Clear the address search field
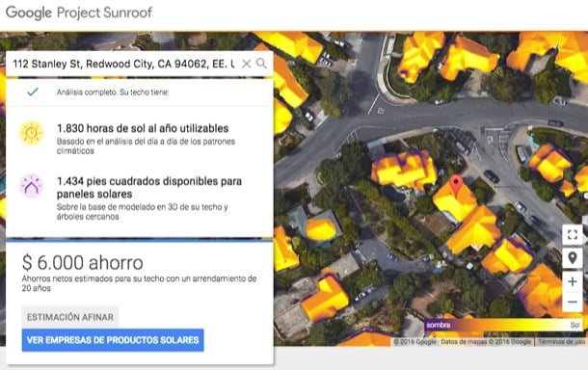This screenshot has width=588, height=370. coord(247,64)
